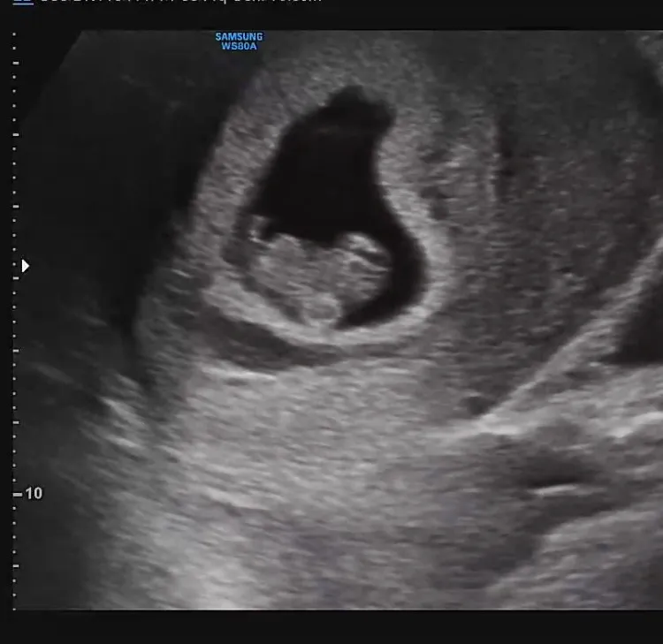Click the bottom dot of the depth ruler
Image resolution: width=663 pixels, height=644 pixels.
click(14, 609)
